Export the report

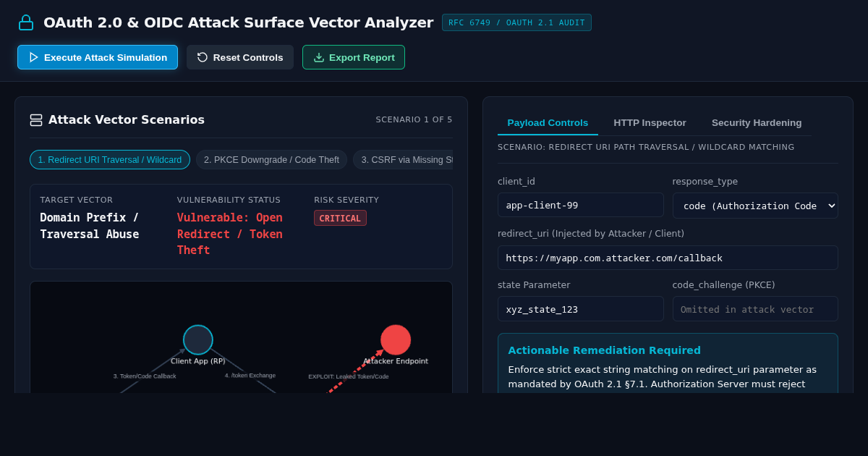(x=354, y=57)
